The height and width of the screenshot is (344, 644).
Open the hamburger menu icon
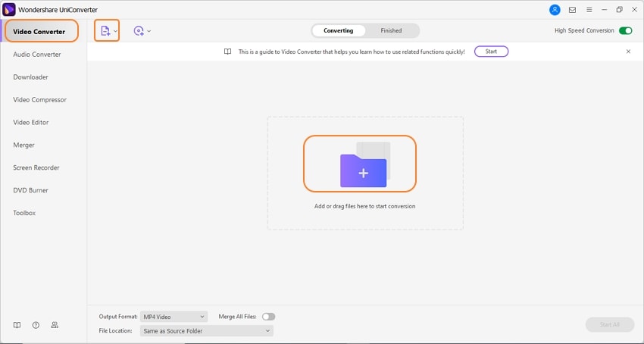(x=589, y=10)
